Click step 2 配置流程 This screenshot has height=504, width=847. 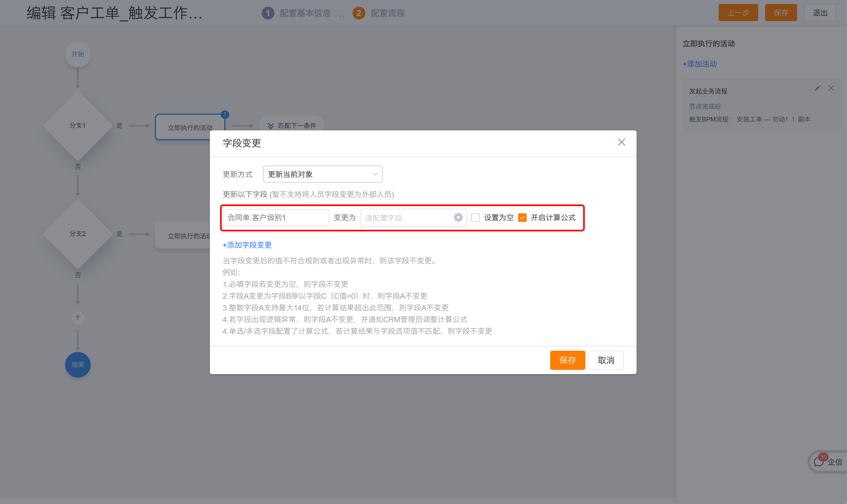379,13
